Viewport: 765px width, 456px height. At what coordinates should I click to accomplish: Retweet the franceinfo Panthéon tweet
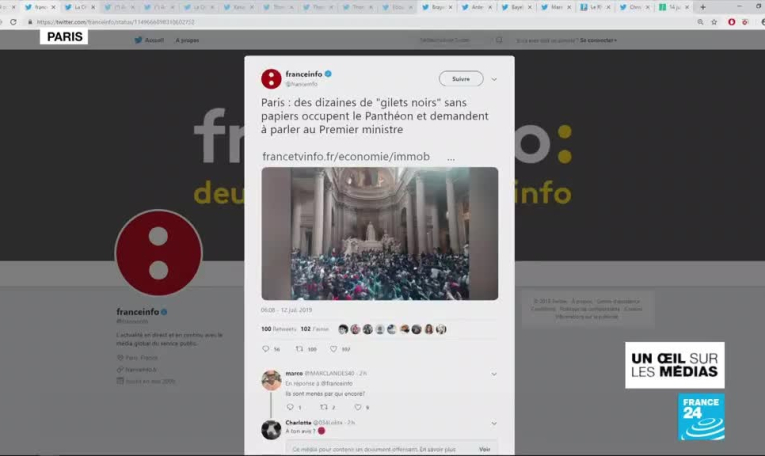coord(299,349)
